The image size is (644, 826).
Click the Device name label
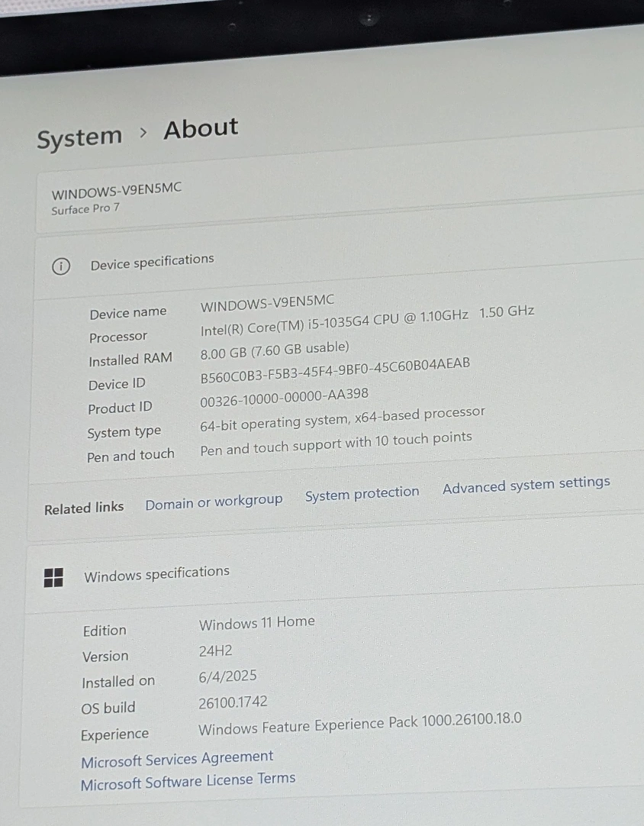[x=128, y=313]
